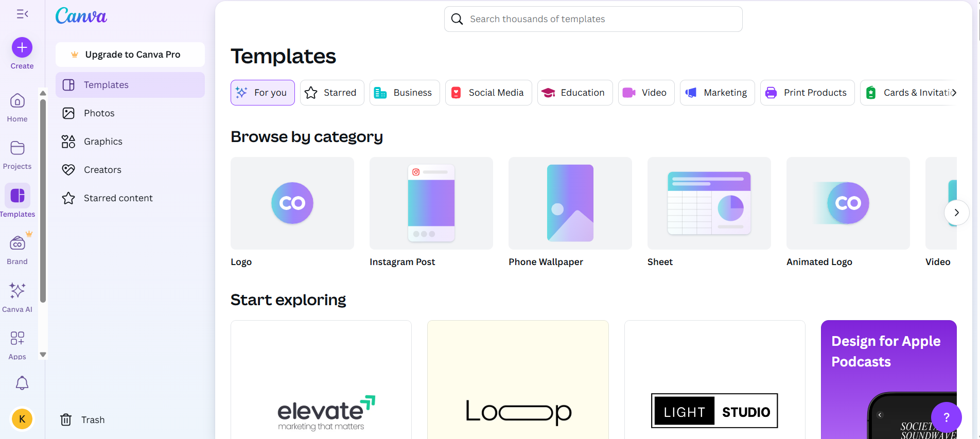Open the Brand kit icon

tap(17, 243)
